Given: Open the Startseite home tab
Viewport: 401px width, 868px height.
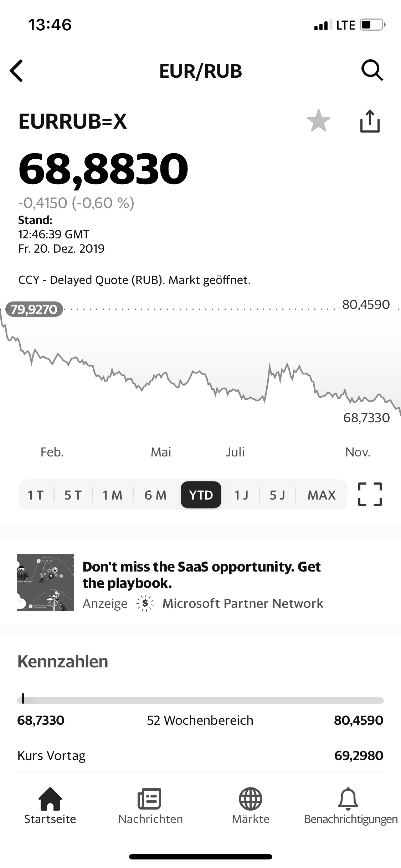Looking at the screenshot, I should (50, 806).
